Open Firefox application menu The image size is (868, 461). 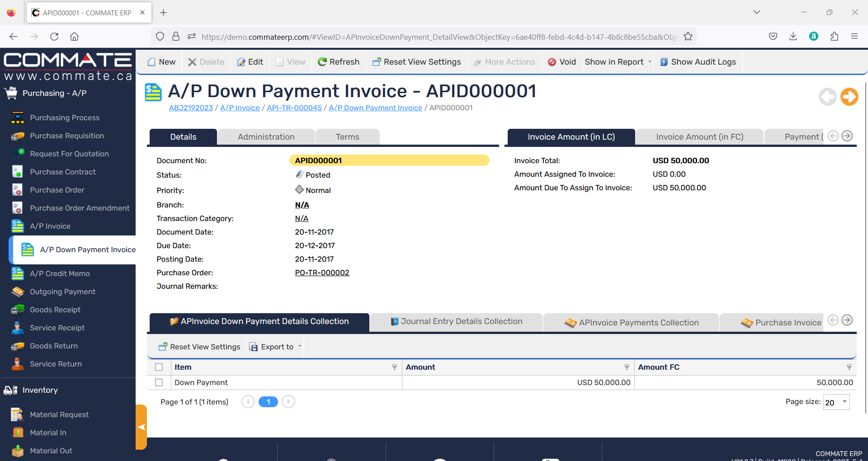[854, 37]
